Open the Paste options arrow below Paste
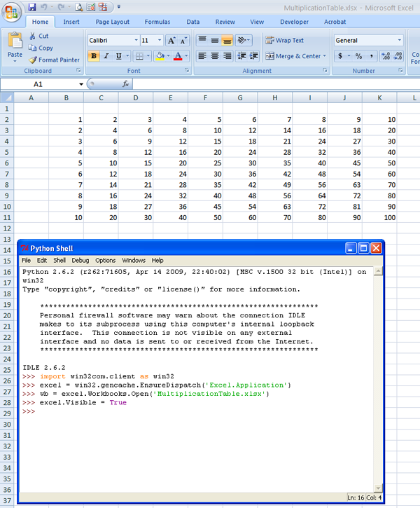 15,61
